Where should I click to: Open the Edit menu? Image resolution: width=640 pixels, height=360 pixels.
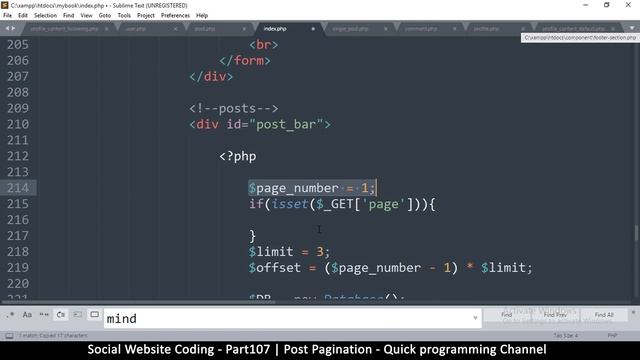click(x=23, y=16)
